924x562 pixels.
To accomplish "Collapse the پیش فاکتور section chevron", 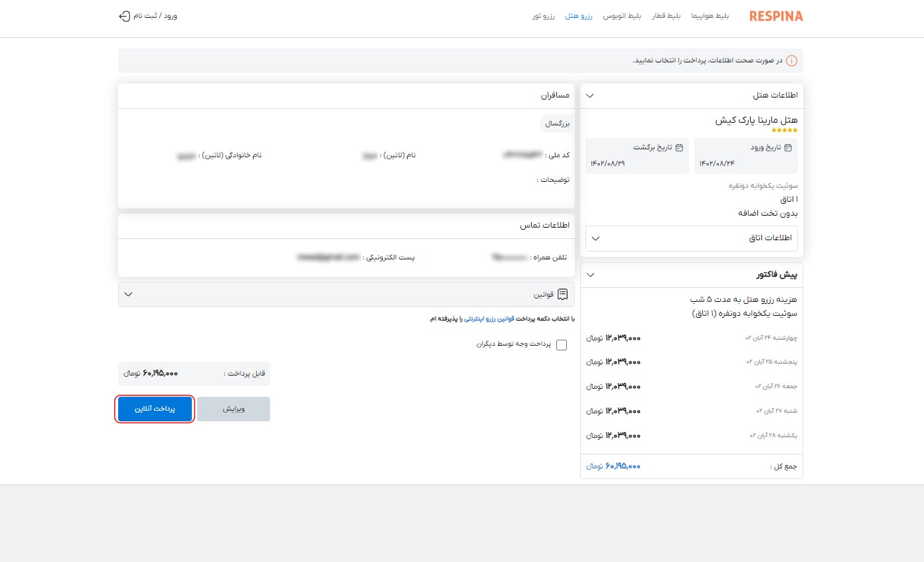I will 590,275.
